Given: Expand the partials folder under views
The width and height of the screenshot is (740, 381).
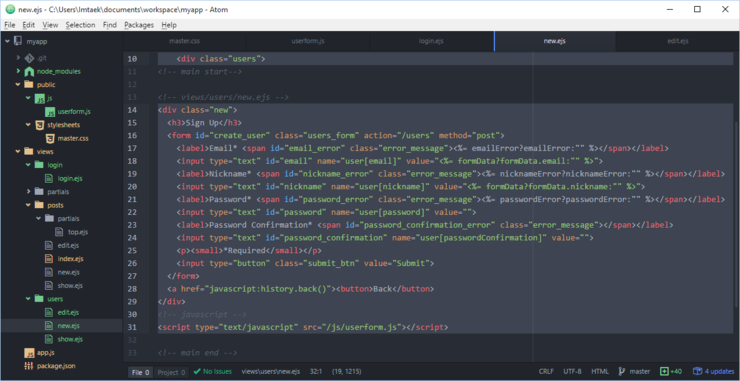Looking at the screenshot, I should (x=28, y=192).
